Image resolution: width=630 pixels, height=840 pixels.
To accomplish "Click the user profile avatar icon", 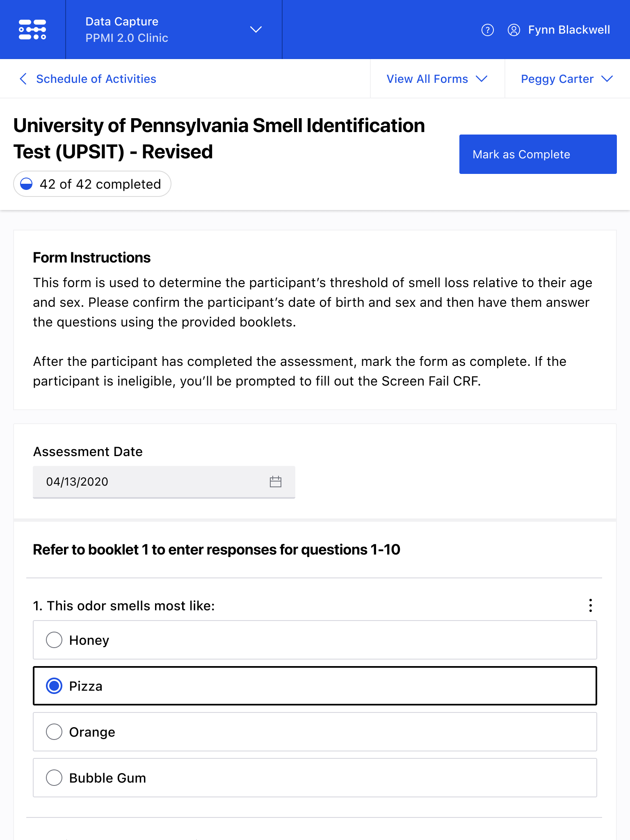I will [x=514, y=30].
